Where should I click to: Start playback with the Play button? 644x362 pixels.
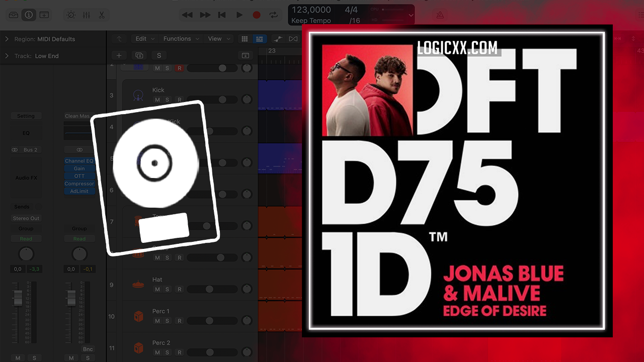239,15
